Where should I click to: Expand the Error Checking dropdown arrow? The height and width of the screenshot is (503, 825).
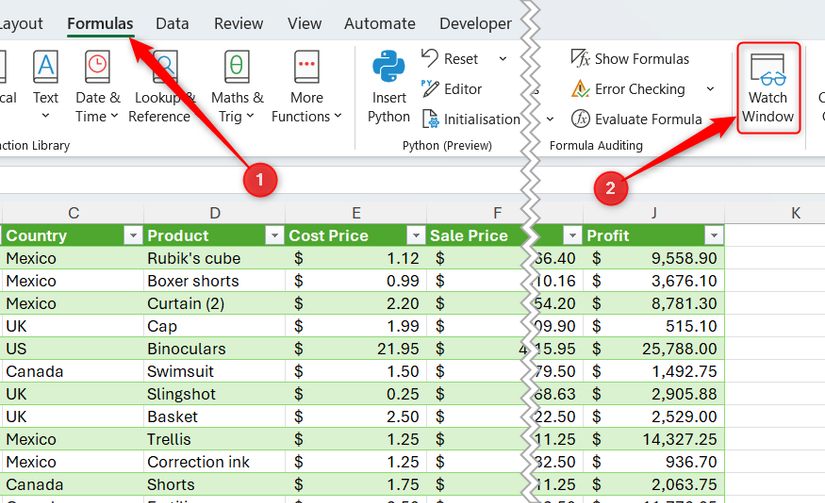click(710, 89)
